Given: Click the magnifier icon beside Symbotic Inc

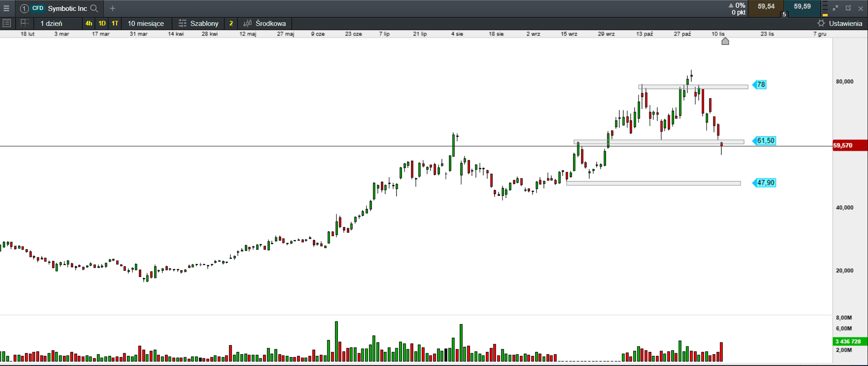Looking at the screenshot, I should 94,8.
